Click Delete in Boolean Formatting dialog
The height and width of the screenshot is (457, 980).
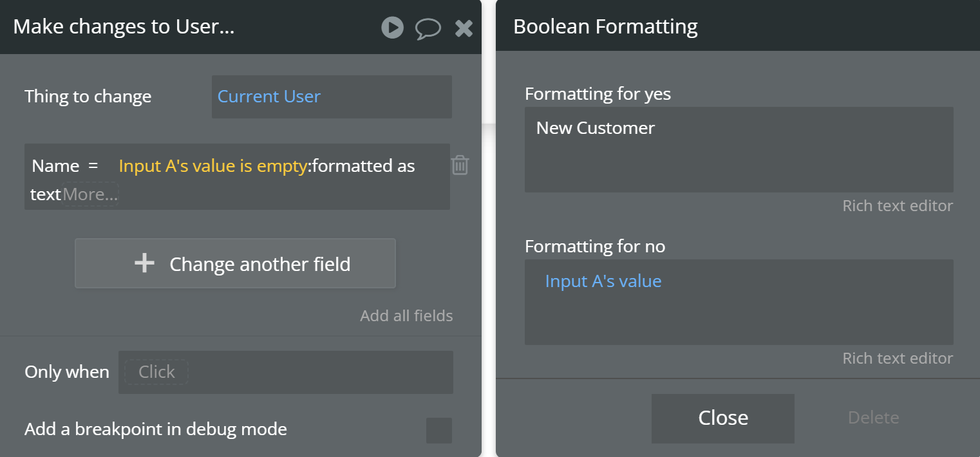click(x=873, y=418)
